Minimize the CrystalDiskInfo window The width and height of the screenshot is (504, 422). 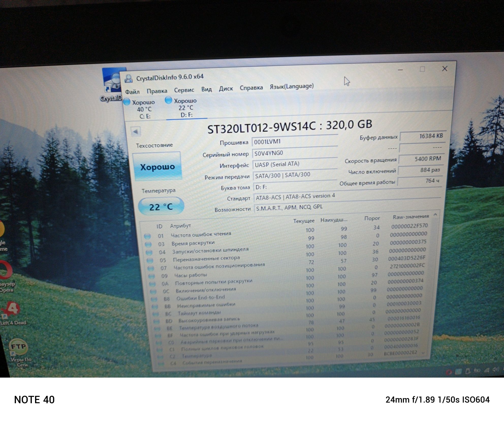tap(400, 70)
